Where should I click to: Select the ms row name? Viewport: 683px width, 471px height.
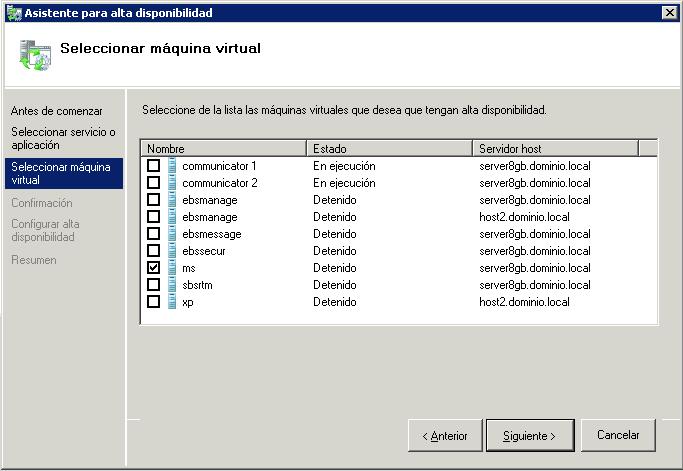(x=189, y=268)
